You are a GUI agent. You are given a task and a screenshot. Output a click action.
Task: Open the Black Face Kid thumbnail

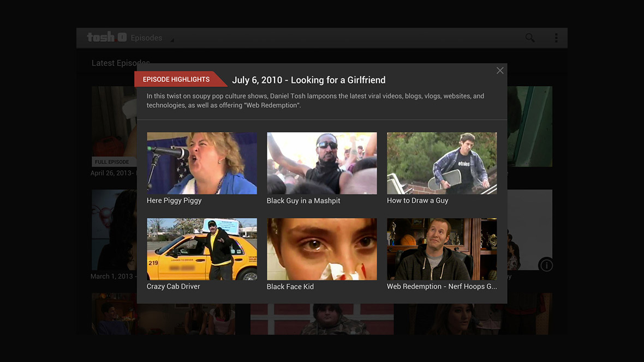click(x=321, y=249)
